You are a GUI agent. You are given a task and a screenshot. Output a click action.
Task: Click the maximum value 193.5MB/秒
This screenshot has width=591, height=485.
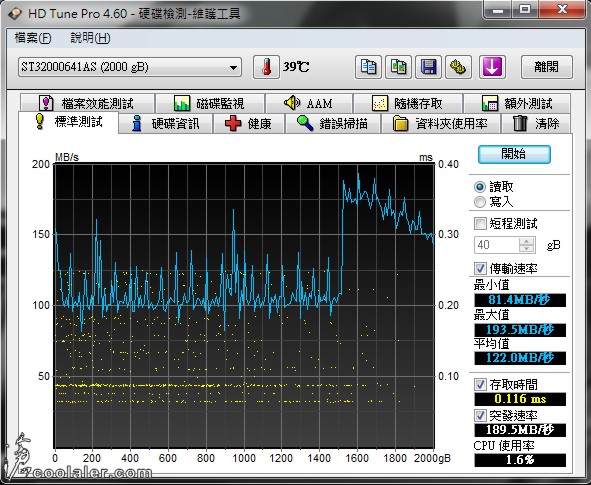520,330
